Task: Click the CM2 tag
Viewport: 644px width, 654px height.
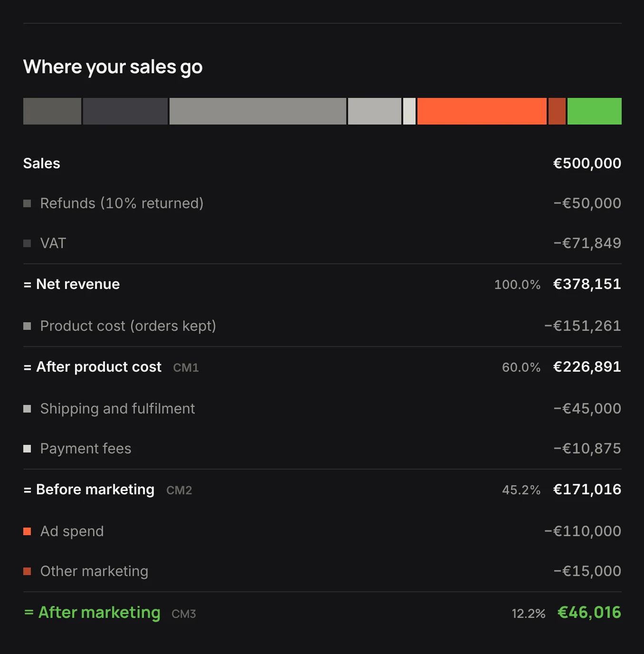Action: [180, 490]
